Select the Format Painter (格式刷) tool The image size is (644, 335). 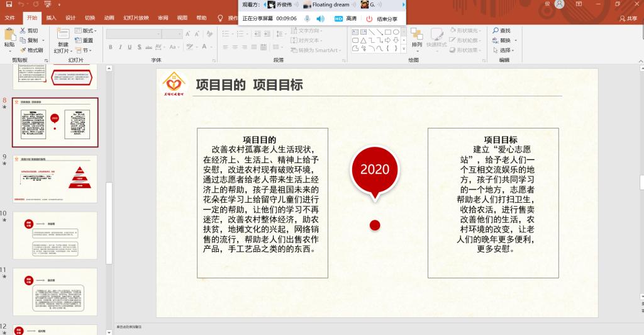coord(23,50)
